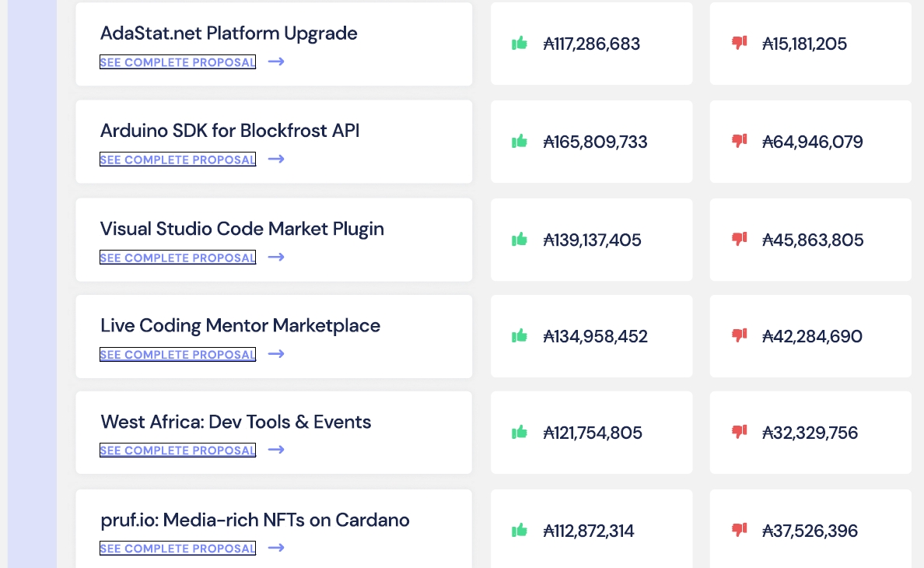Click the ₳42,284,690 no-vote amount
Screen dimensions: 924x568
pyautogui.click(x=812, y=336)
